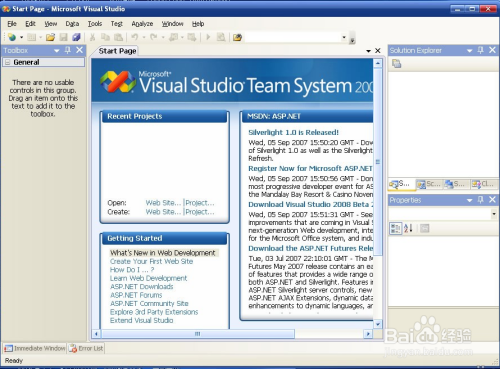Click the Start Page vertical scrollbar down arrow
The image size is (500, 369).
[x=378, y=324]
